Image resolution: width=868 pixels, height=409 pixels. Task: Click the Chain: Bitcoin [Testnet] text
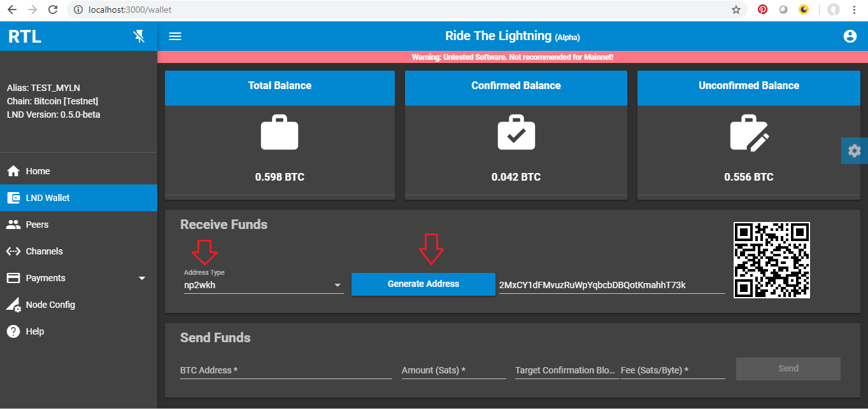click(x=53, y=101)
